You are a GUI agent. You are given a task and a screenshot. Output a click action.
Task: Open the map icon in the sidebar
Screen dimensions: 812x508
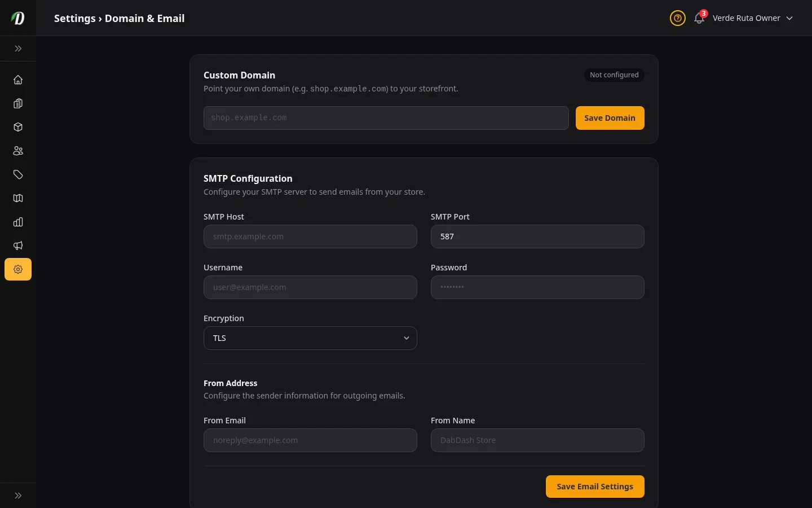pyautogui.click(x=18, y=198)
